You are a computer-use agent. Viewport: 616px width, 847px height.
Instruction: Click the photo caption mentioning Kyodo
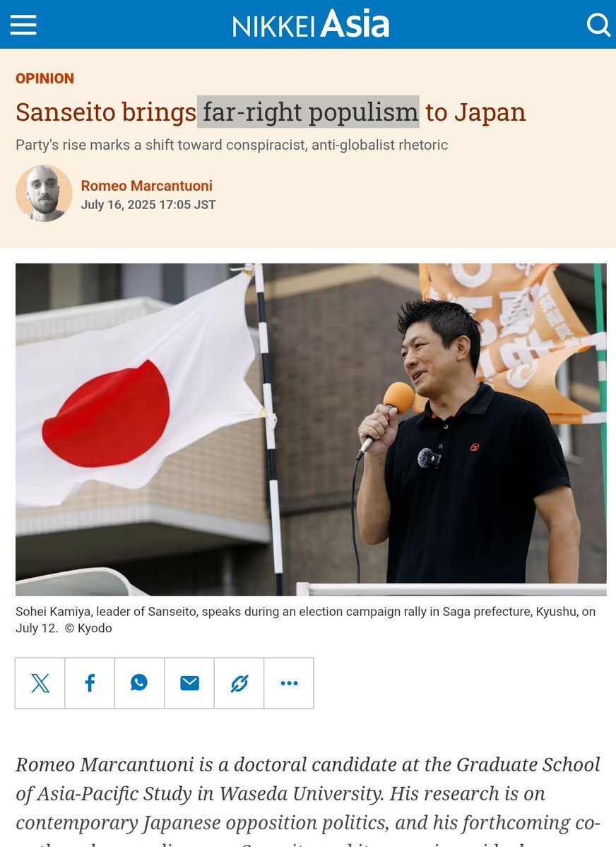(305, 620)
